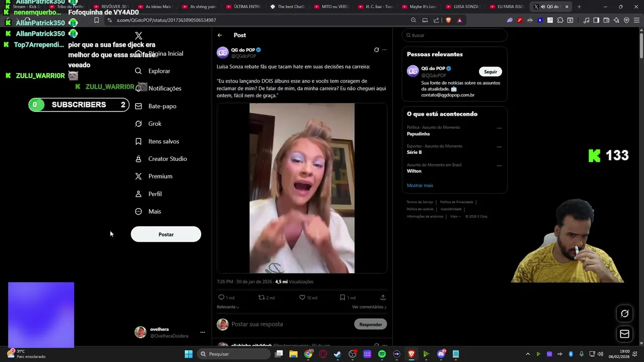Click the Grok icon on the post header

376,50
